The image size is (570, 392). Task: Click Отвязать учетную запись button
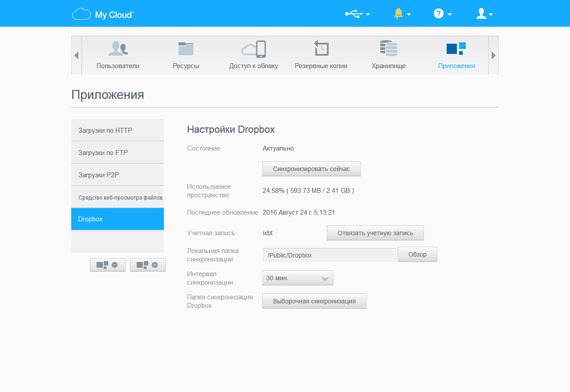click(375, 233)
